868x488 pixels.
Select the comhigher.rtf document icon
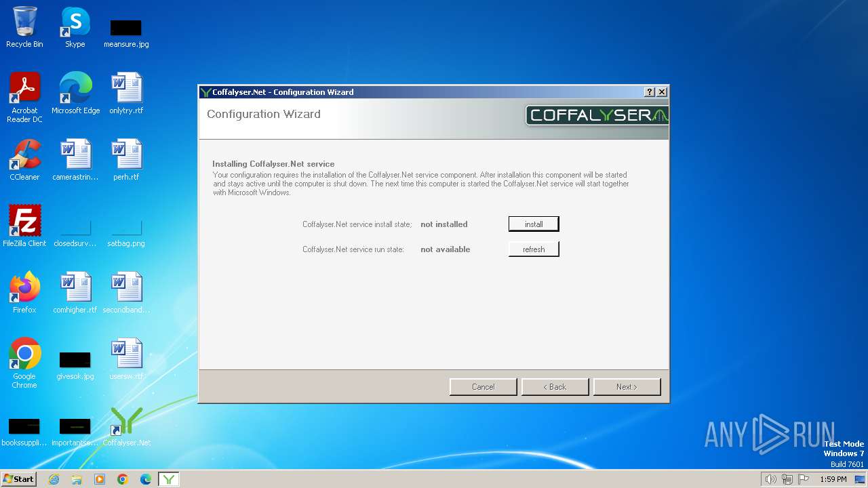click(75, 293)
